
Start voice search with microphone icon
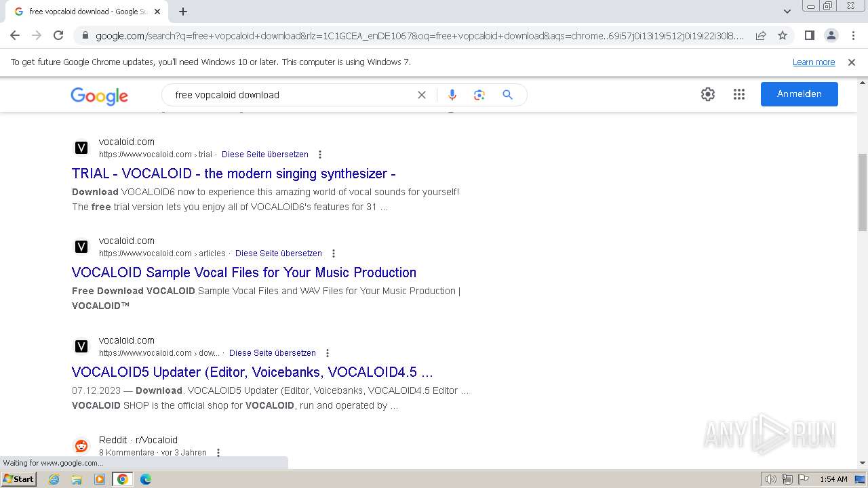[x=452, y=95]
